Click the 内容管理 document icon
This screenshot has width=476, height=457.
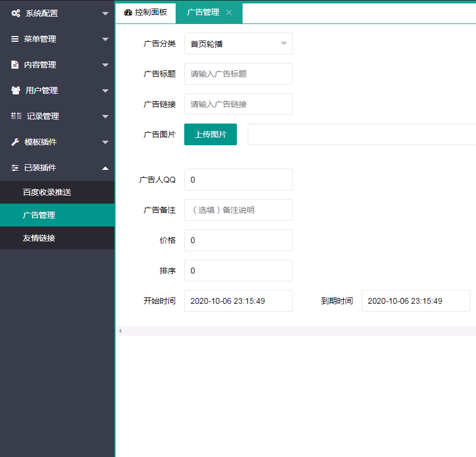(x=15, y=65)
